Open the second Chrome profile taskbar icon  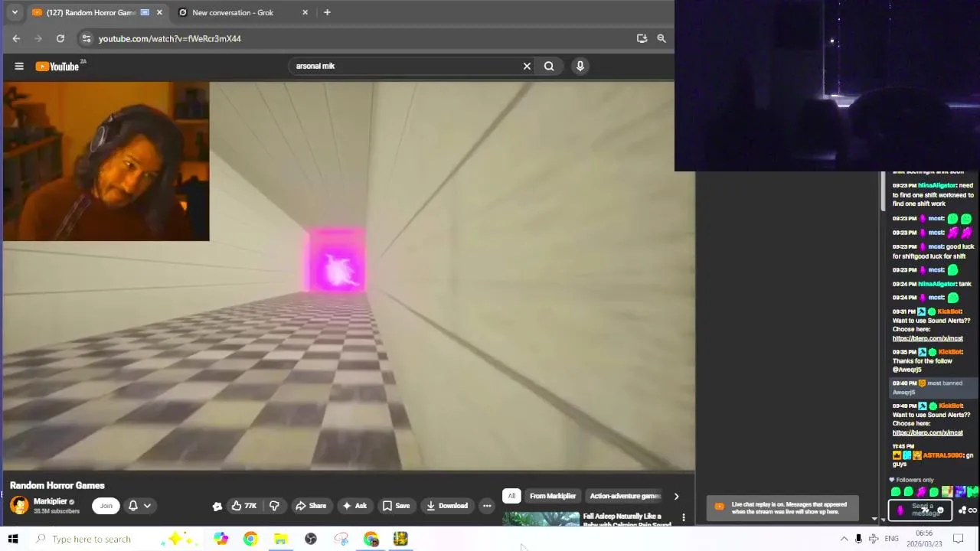point(371,539)
